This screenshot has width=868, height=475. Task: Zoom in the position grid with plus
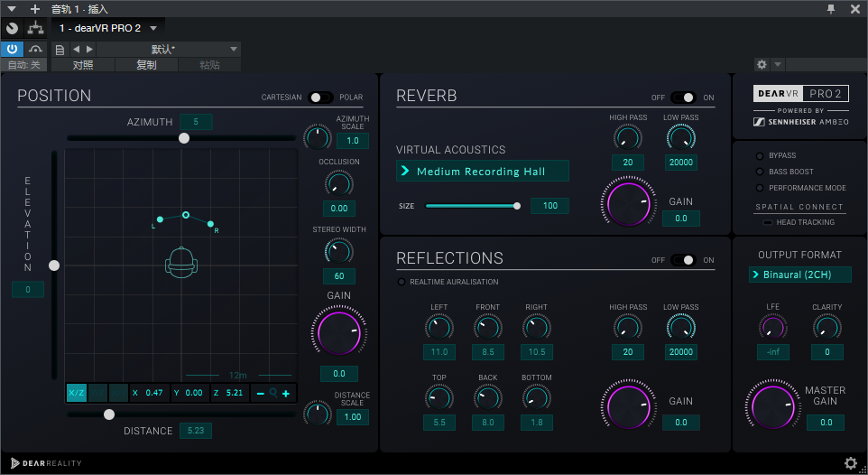tap(286, 394)
